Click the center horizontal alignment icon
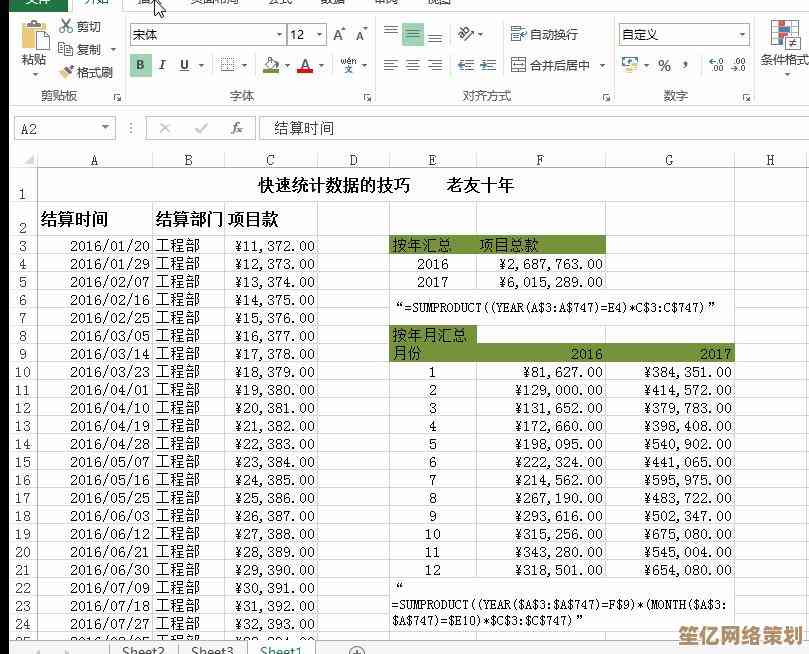The width and height of the screenshot is (809, 654). (x=412, y=65)
